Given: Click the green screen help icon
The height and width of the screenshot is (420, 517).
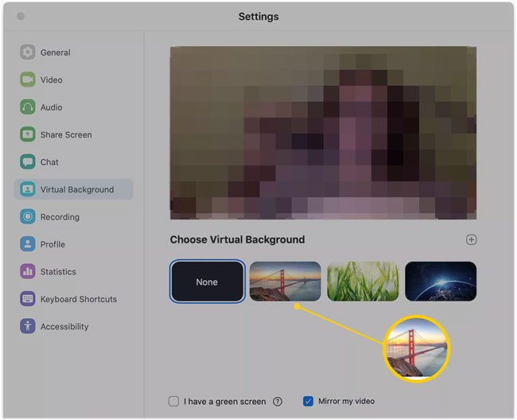Looking at the screenshot, I should 278,402.
